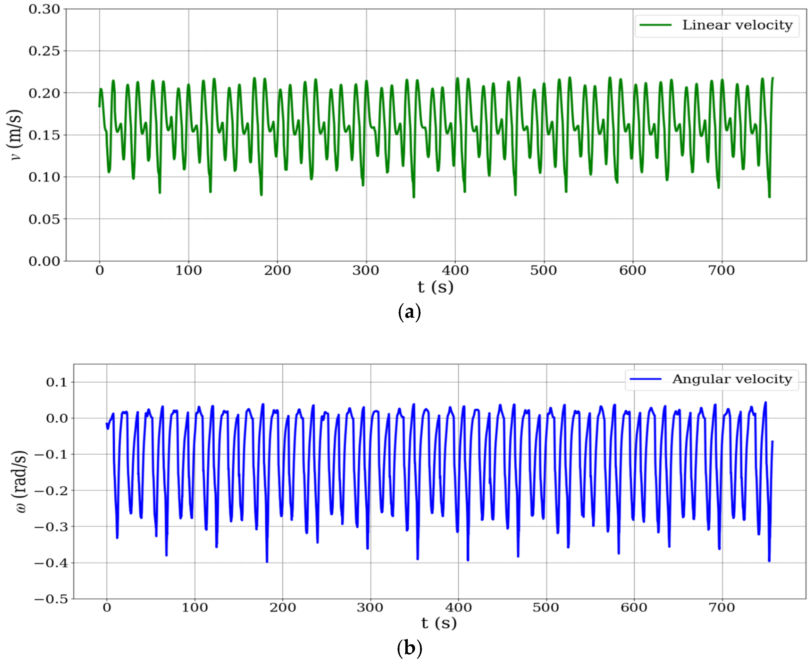
Task: Click the 0.30 tick on top y-axis
Action: [x=44, y=9]
